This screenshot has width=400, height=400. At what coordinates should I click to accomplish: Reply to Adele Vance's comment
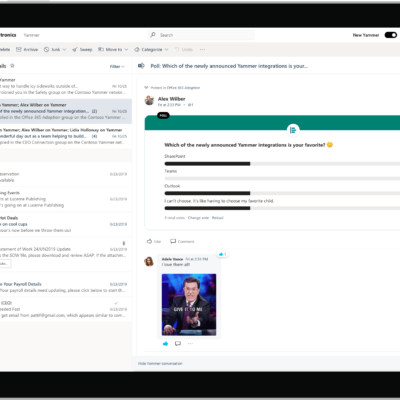point(178,344)
